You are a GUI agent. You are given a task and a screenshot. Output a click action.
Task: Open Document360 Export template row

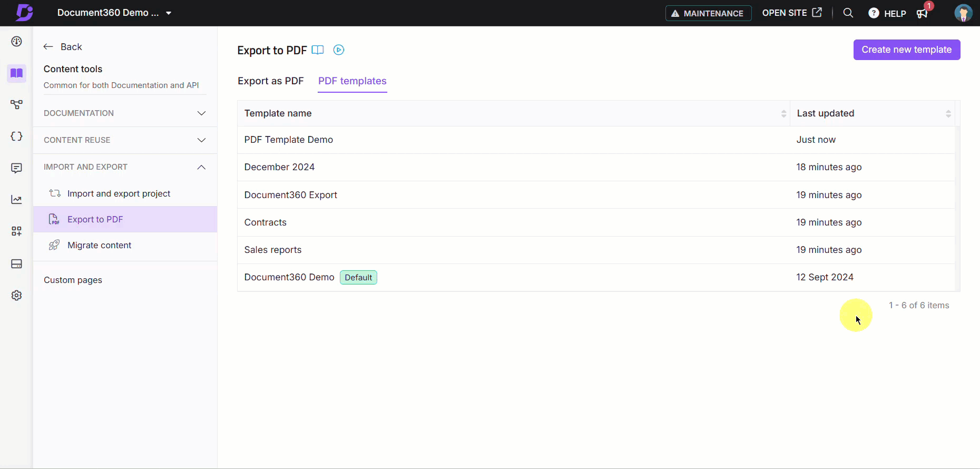596,195
